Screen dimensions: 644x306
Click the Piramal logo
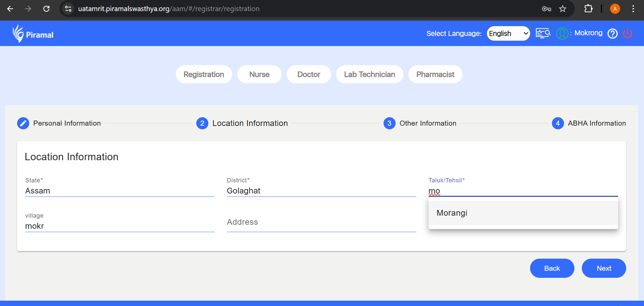click(x=33, y=34)
